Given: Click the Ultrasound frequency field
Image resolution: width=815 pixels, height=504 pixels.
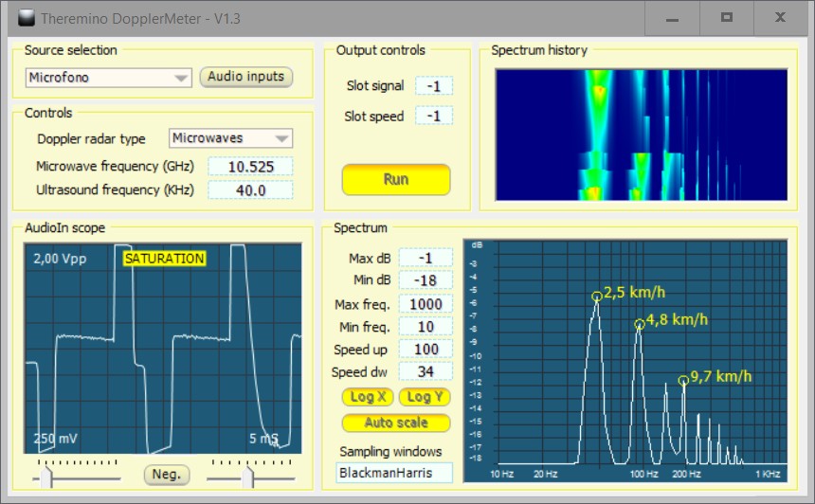Looking at the screenshot, I should click(x=250, y=190).
